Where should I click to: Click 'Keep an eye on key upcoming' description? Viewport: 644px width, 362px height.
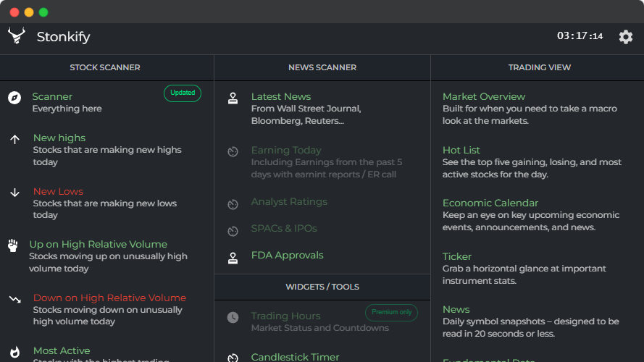pos(531,222)
